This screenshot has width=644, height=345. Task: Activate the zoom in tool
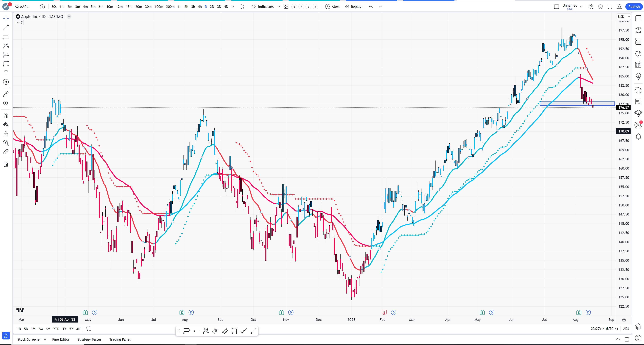click(x=6, y=103)
